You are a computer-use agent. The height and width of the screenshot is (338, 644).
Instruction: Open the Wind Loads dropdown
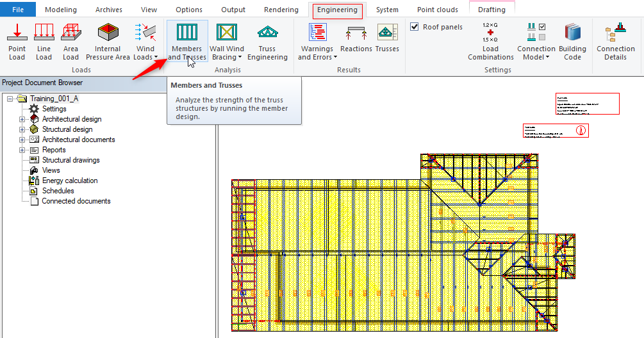tap(145, 57)
